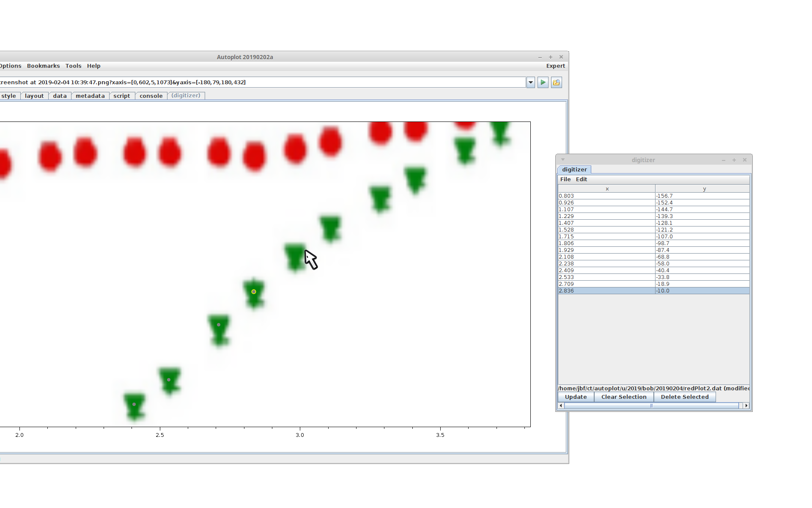The image size is (812, 508).
Task: Click the y column header
Action: tap(702, 189)
